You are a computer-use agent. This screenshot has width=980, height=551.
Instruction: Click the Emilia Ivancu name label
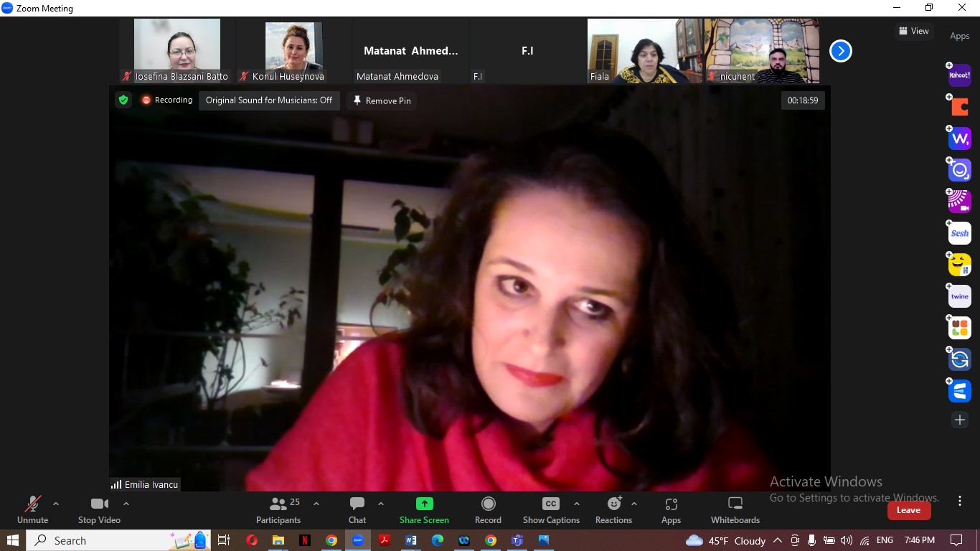click(x=145, y=484)
